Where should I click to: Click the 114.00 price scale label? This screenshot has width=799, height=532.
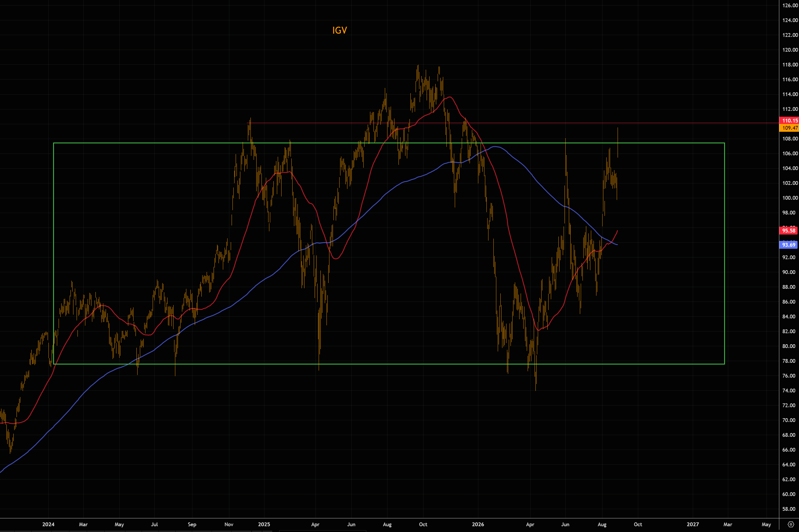pos(790,94)
